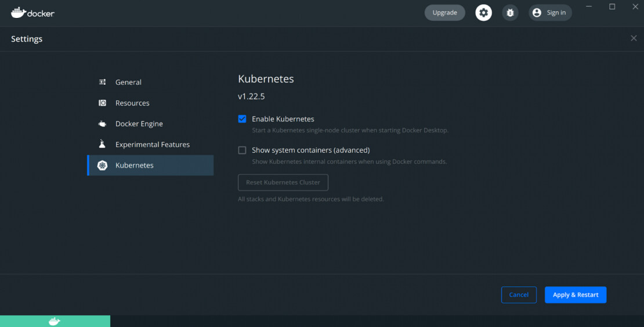The width and height of the screenshot is (644, 327).
Task: Open settings via the gear icon
Action: (483, 13)
